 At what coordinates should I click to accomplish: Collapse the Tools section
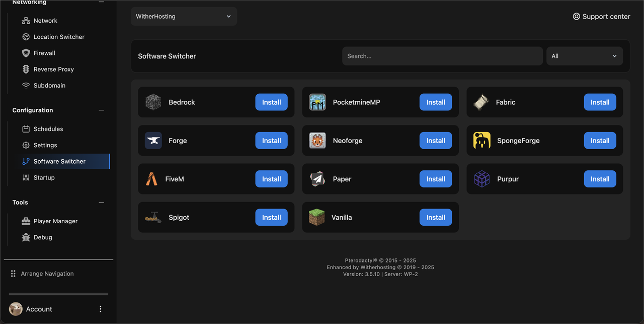click(x=101, y=203)
